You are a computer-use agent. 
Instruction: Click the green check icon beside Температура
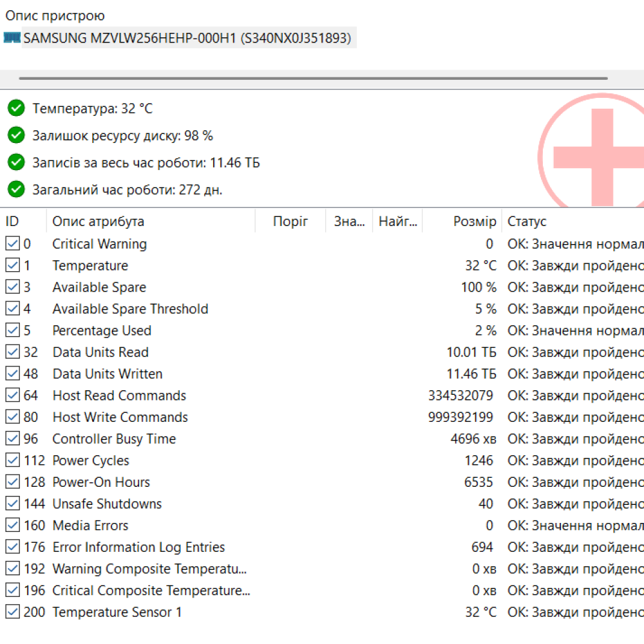point(16,108)
